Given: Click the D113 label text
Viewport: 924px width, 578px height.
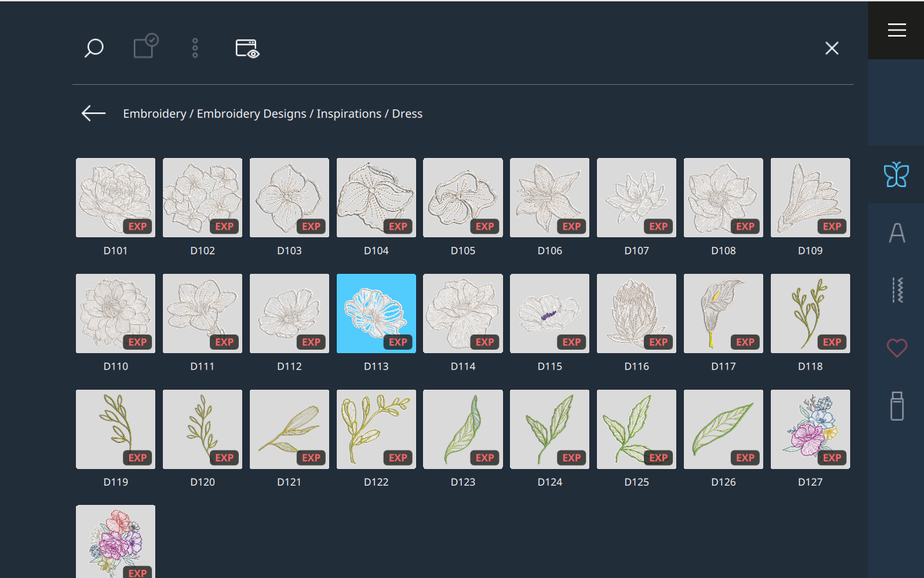Looking at the screenshot, I should click(376, 367).
